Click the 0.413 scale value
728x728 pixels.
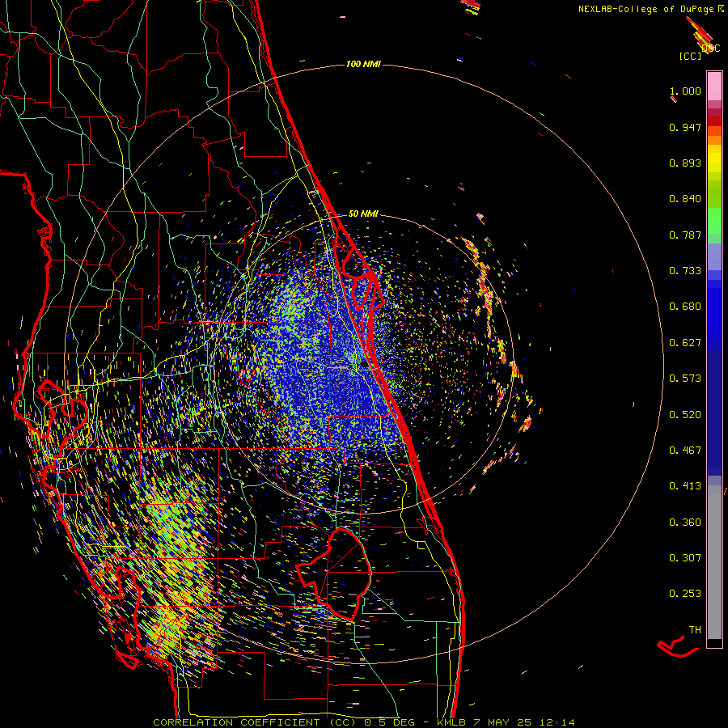point(685,486)
